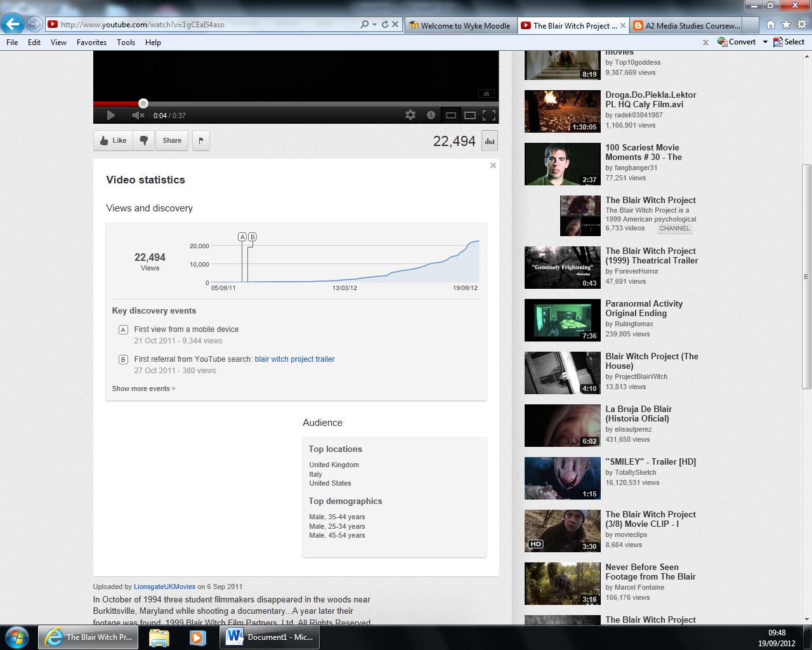812x650 pixels.
Task: Open the Favorites menu
Action: 91,43
